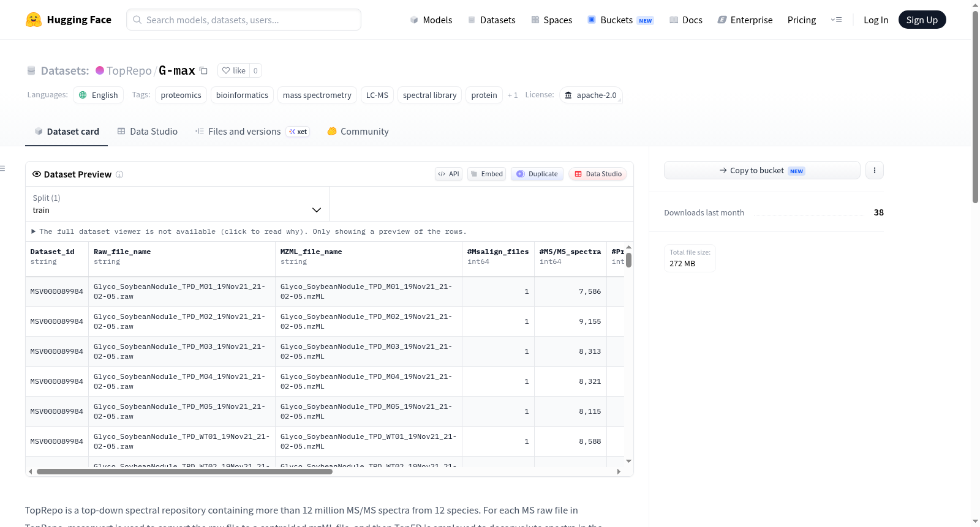The width and height of the screenshot is (980, 527).
Task: Click the Embed button
Action: [487, 174]
